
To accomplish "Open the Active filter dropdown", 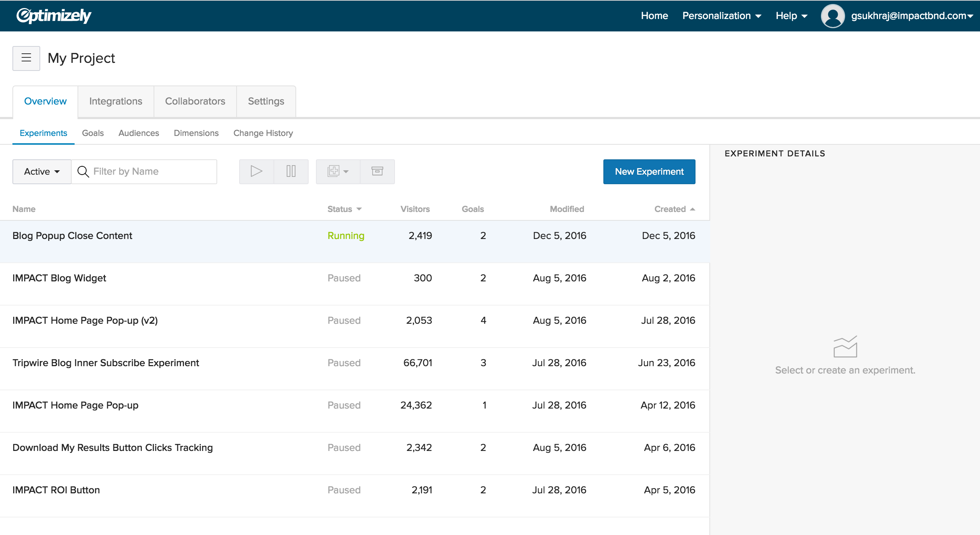I will pos(42,171).
